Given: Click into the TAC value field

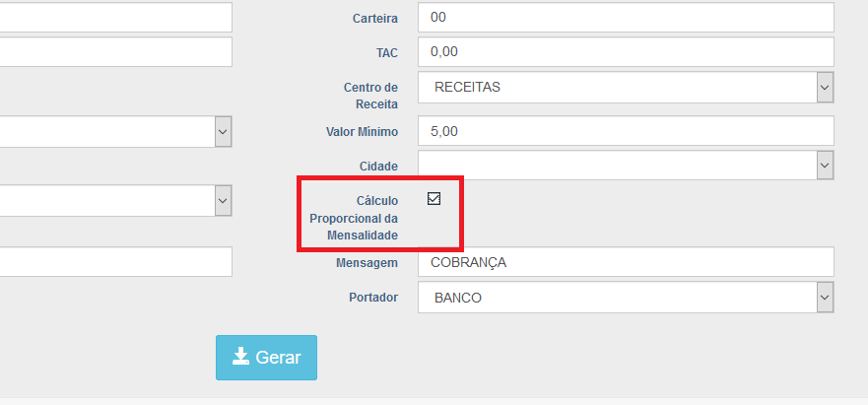Looking at the screenshot, I should [626, 52].
